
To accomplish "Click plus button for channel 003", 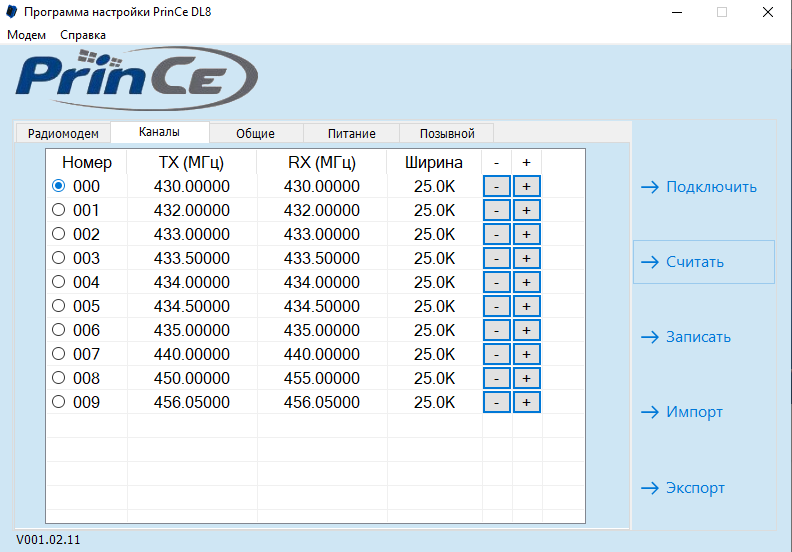I will click(526, 258).
